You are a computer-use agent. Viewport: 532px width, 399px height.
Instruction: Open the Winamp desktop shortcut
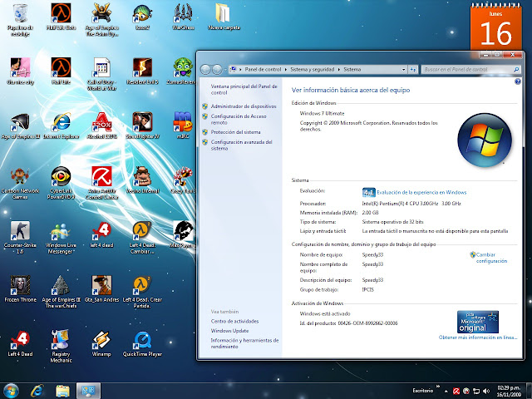pos(101,340)
